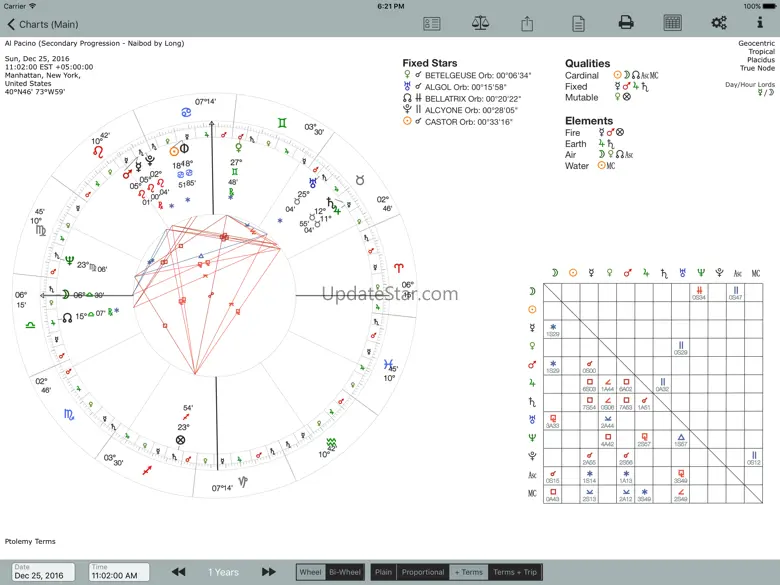The height and width of the screenshot is (585, 780).
Task: Print the chart with printer icon
Action: 626,23
